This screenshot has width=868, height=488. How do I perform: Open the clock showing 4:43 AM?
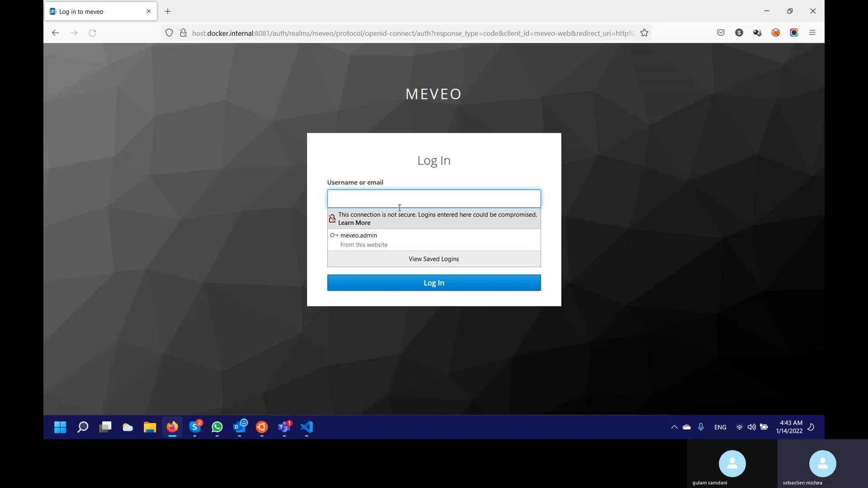point(789,427)
